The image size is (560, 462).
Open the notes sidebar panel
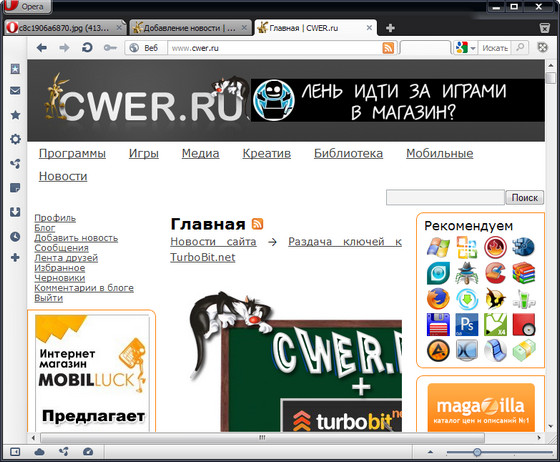[x=15, y=188]
